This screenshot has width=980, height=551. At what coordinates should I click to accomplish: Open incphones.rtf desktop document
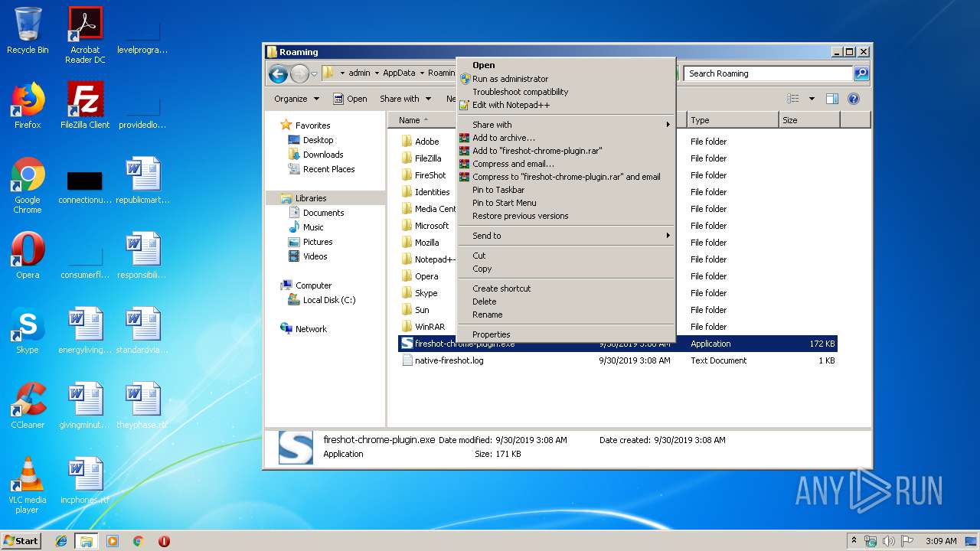(85, 481)
